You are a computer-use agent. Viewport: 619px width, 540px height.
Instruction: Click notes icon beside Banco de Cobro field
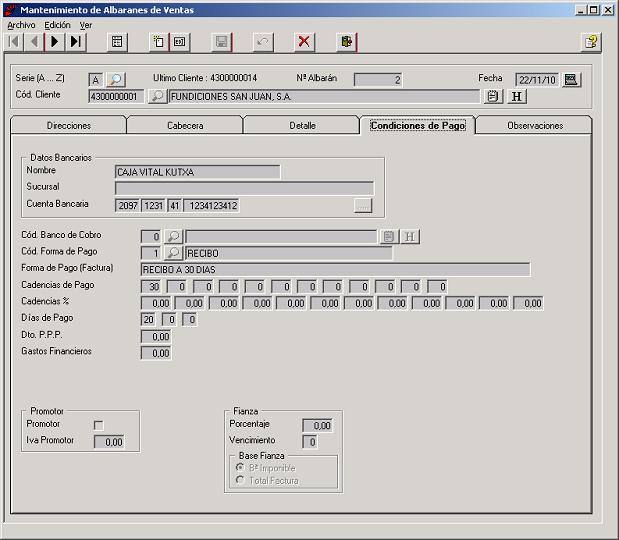[388, 236]
